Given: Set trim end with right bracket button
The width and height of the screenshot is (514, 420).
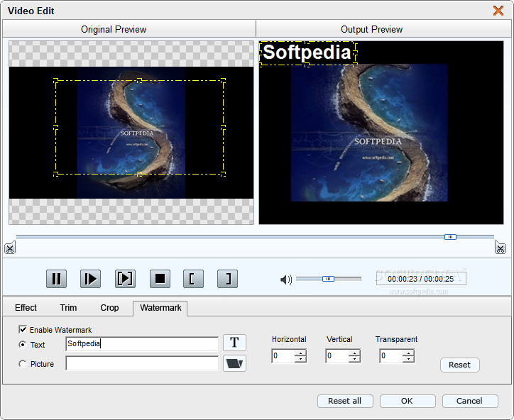Looking at the screenshot, I should click(x=227, y=279).
